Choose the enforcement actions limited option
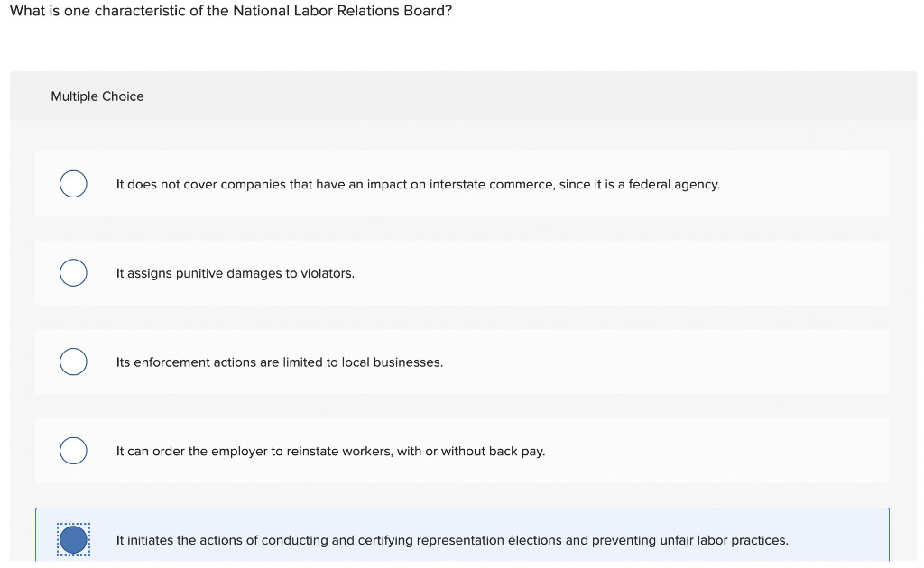 (x=462, y=362)
